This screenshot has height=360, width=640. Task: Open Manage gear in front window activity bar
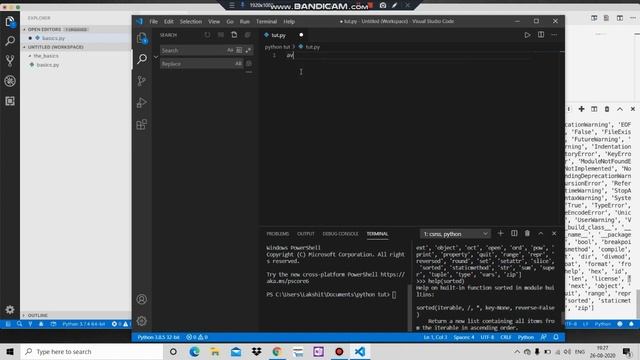click(x=142, y=321)
